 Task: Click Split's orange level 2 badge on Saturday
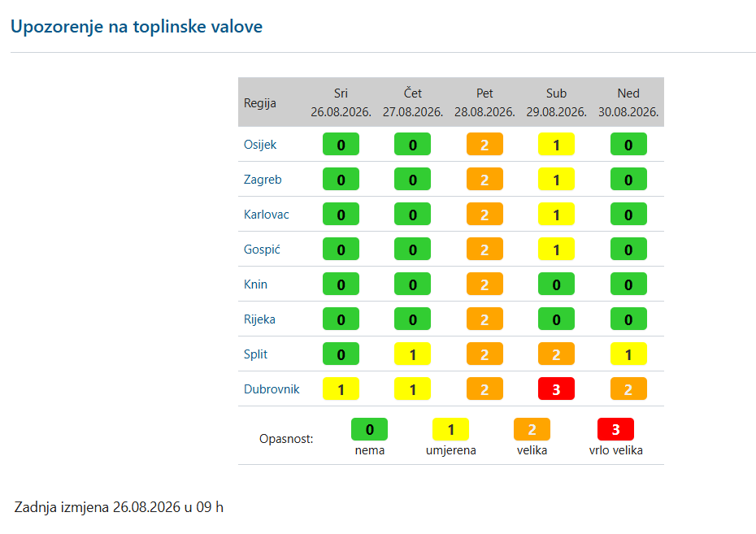(556, 354)
